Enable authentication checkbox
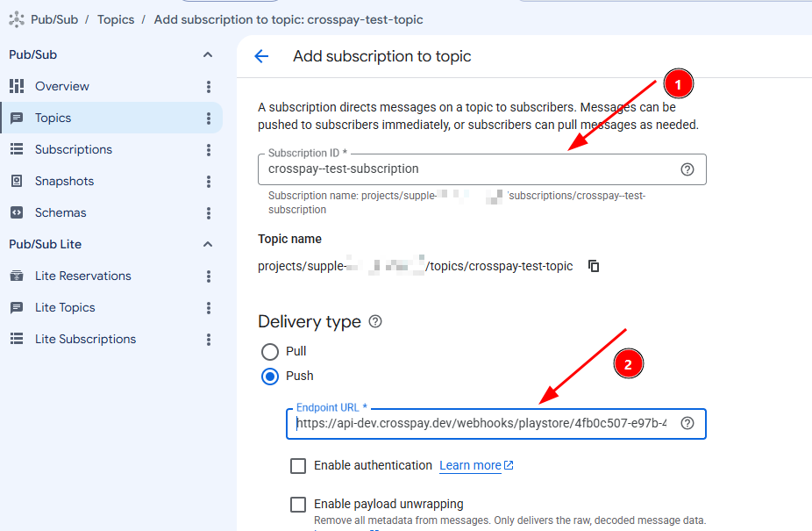Image resolution: width=812 pixels, height=531 pixels. tap(298, 466)
